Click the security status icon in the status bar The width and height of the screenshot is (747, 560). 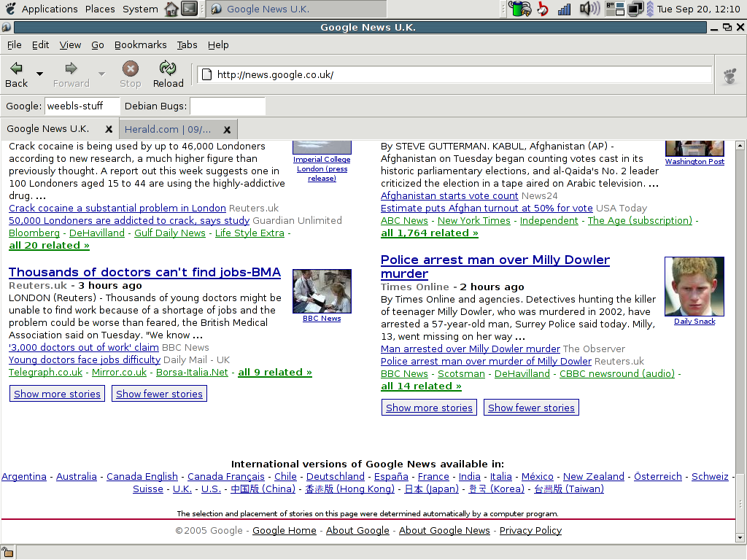(x=7, y=553)
